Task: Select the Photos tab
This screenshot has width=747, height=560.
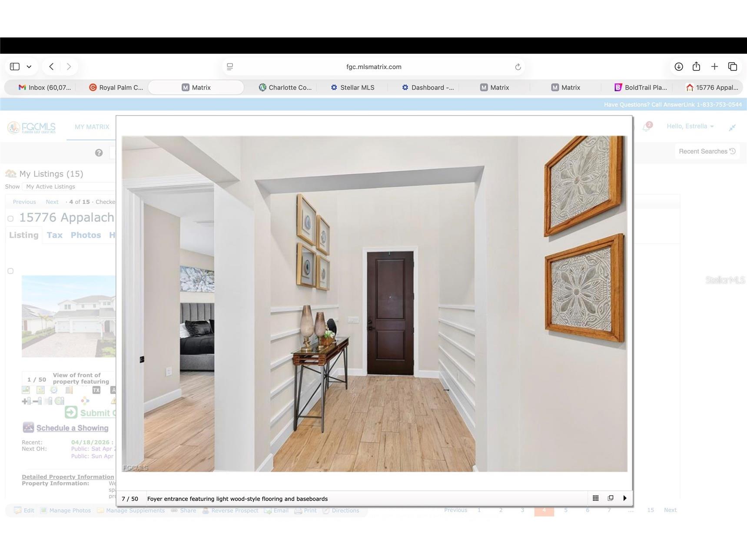Action: pyautogui.click(x=86, y=235)
